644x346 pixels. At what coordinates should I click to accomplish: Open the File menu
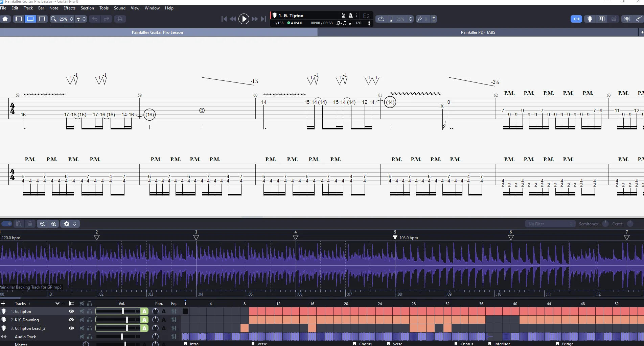tap(3, 8)
